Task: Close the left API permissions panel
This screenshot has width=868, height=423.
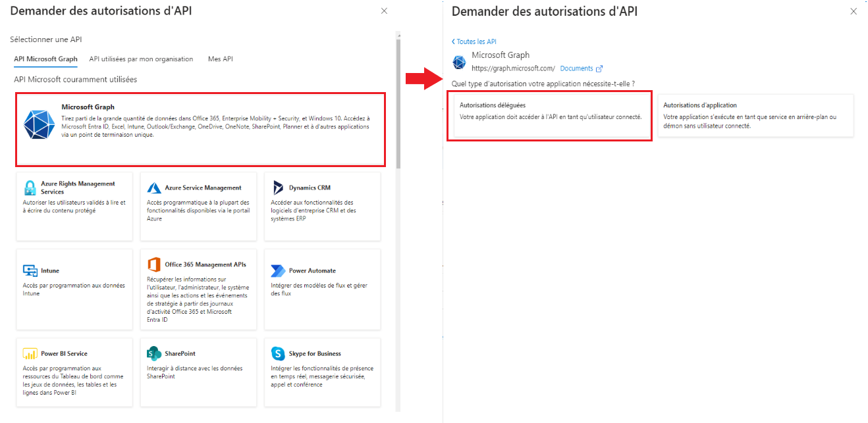Action: tap(384, 11)
